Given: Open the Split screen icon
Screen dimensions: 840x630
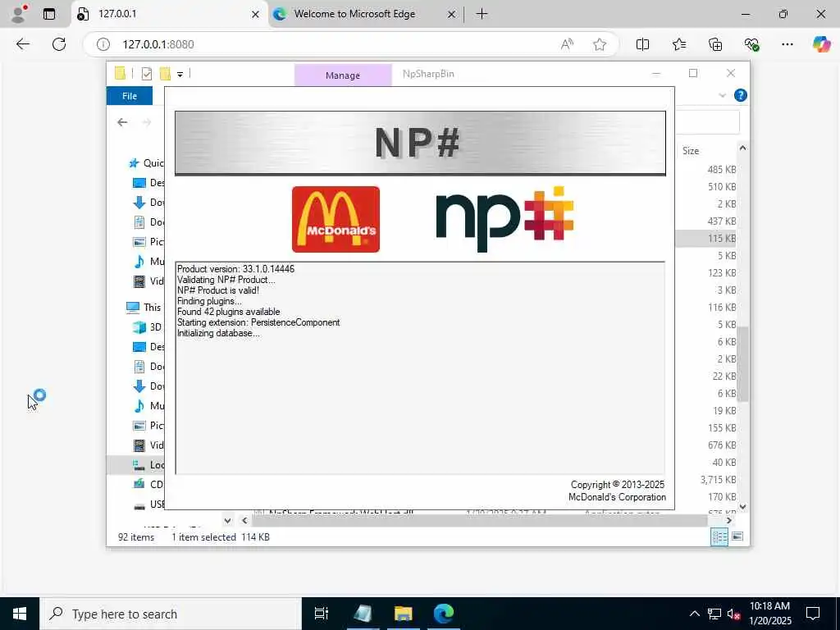Looking at the screenshot, I should point(642,44).
